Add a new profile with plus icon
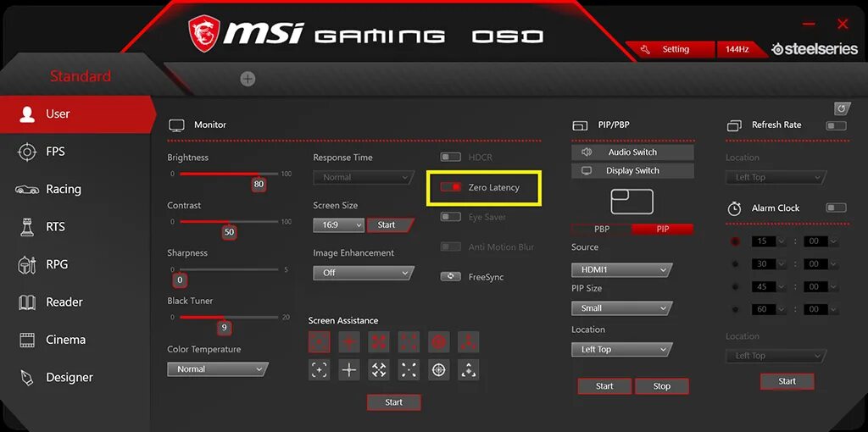This screenshot has height=432, width=868. (248, 79)
